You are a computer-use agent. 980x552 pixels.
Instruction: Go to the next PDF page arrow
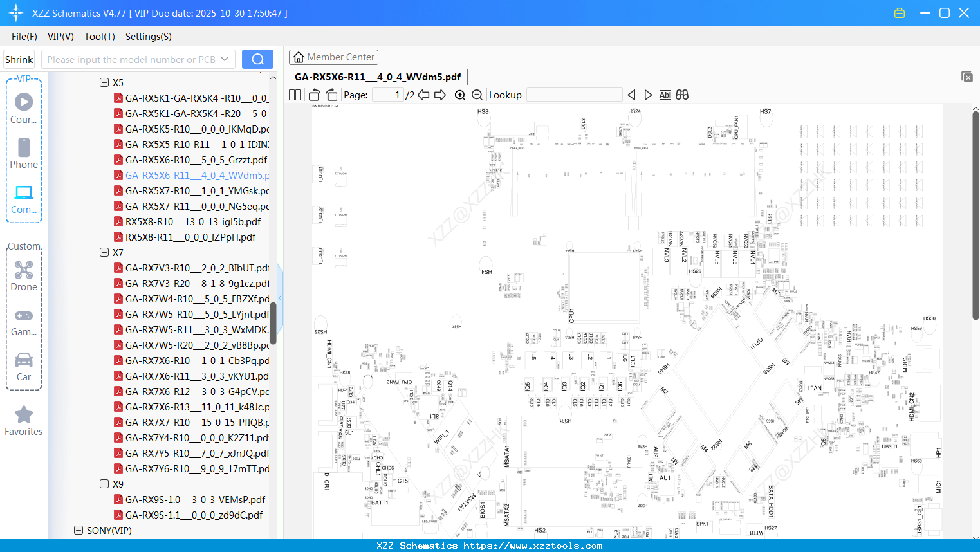pyautogui.click(x=440, y=95)
